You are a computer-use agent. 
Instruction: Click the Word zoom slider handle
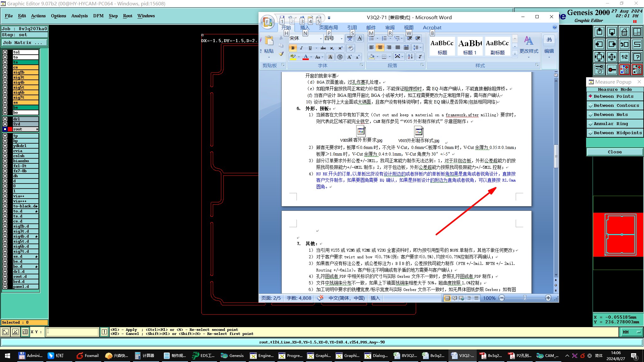pyautogui.click(x=525, y=298)
